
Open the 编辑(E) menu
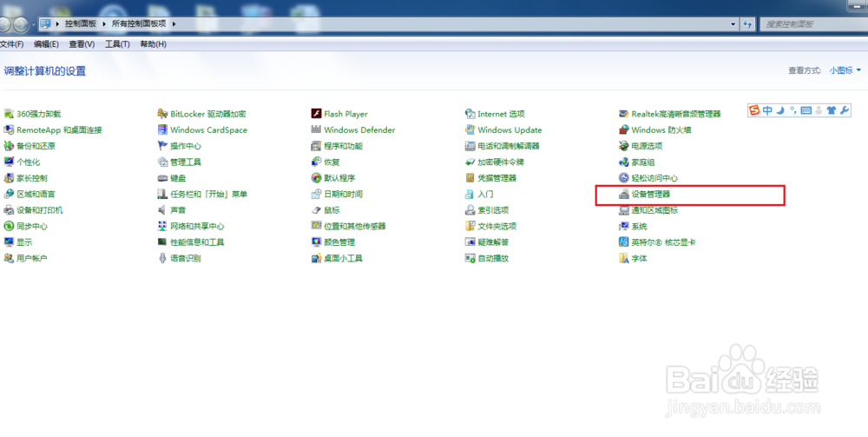(46, 44)
